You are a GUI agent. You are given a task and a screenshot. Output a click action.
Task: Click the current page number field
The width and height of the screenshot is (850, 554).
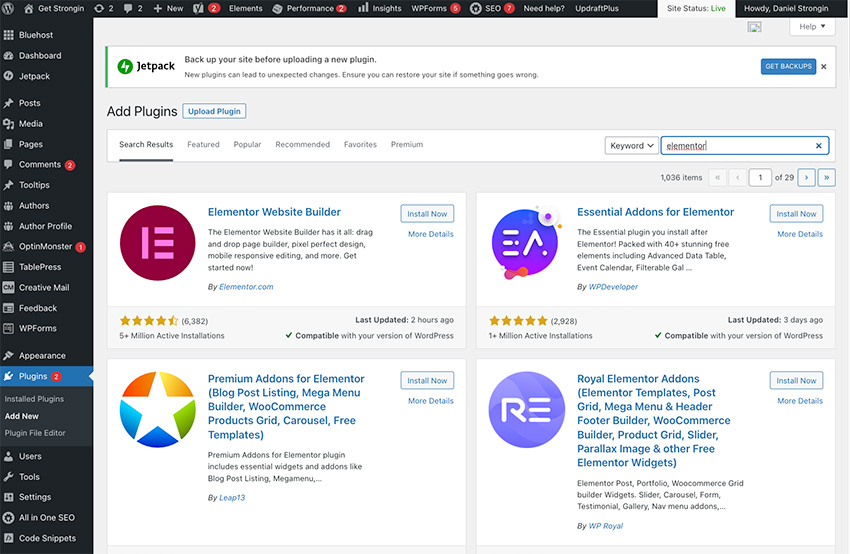pos(761,178)
